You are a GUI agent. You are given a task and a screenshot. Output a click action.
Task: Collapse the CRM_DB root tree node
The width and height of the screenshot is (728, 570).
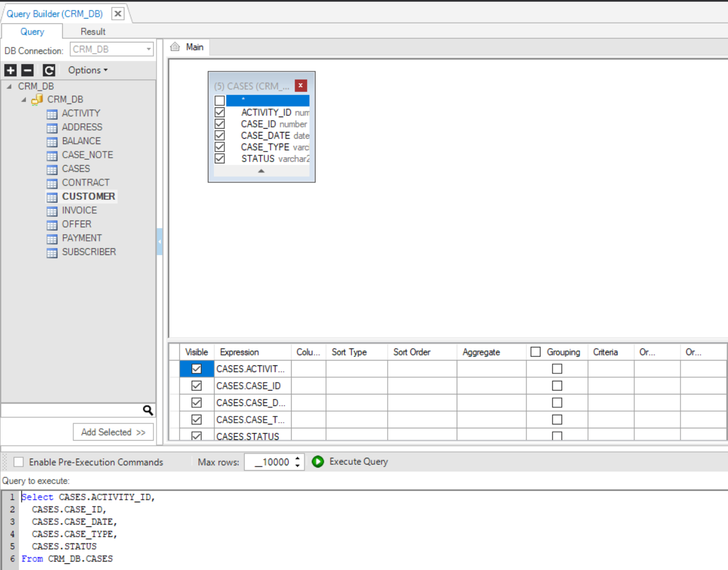[9, 86]
